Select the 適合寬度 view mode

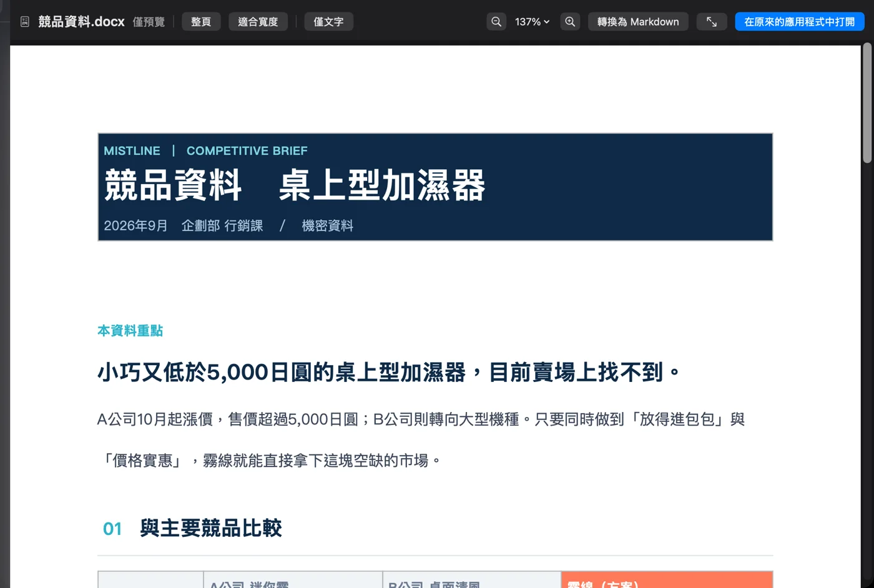258,22
